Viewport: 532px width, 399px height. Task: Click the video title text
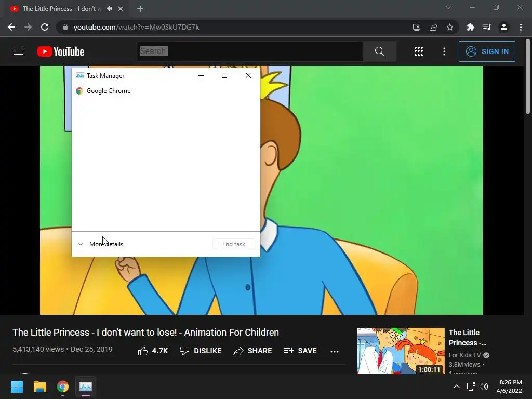pyautogui.click(x=146, y=332)
